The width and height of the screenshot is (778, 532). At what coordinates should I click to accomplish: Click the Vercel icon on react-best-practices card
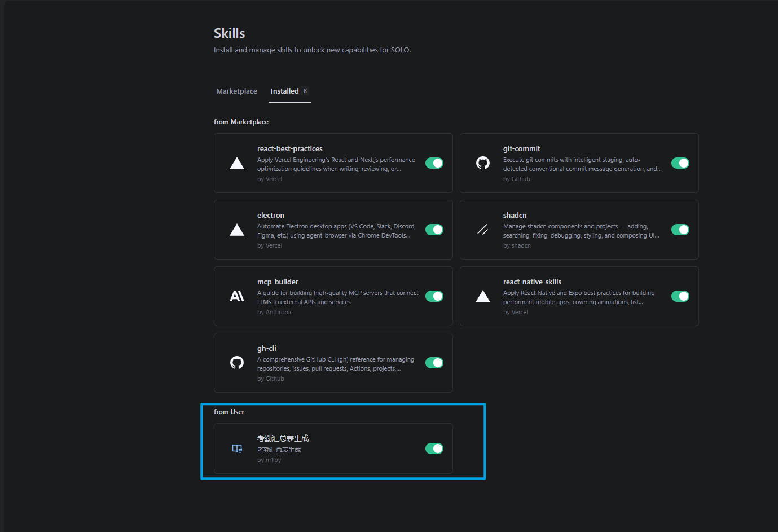click(x=237, y=163)
